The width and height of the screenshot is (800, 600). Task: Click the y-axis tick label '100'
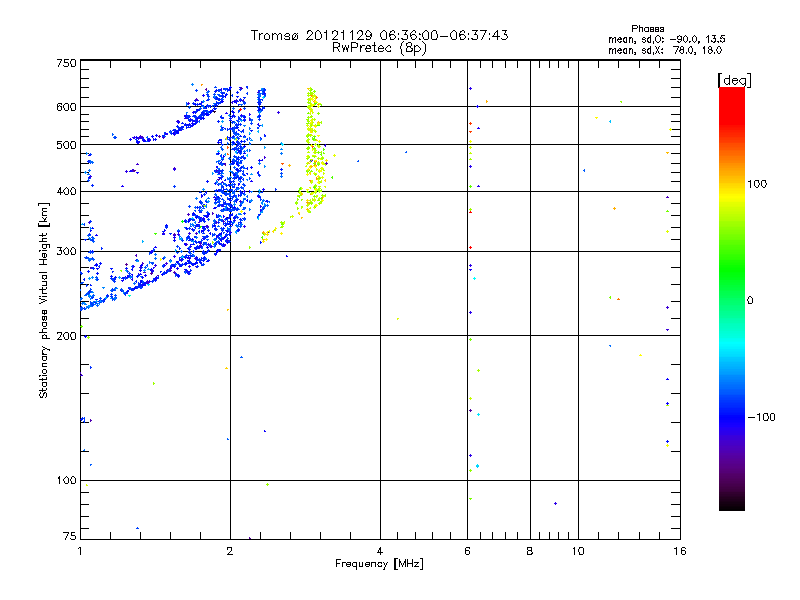66,480
